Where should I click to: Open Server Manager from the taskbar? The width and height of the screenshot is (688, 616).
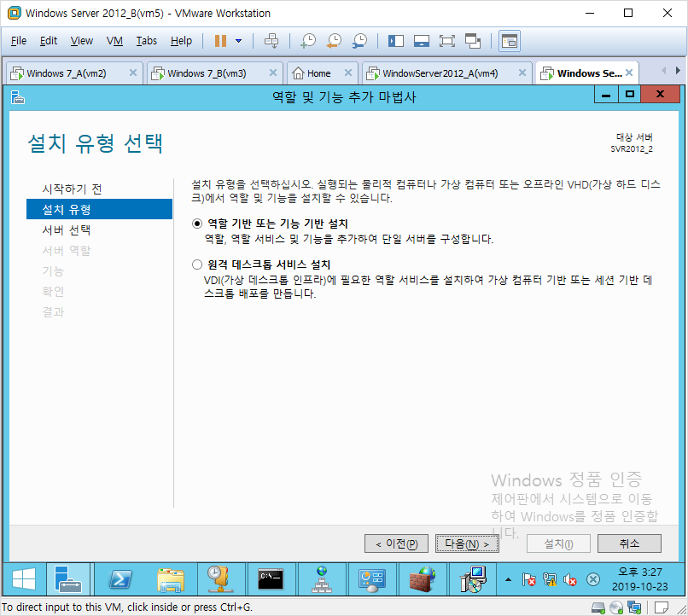point(68,579)
